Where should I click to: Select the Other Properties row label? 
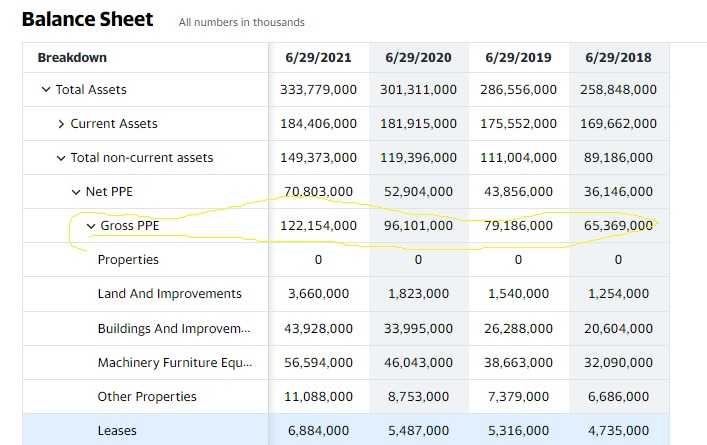[147, 397]
